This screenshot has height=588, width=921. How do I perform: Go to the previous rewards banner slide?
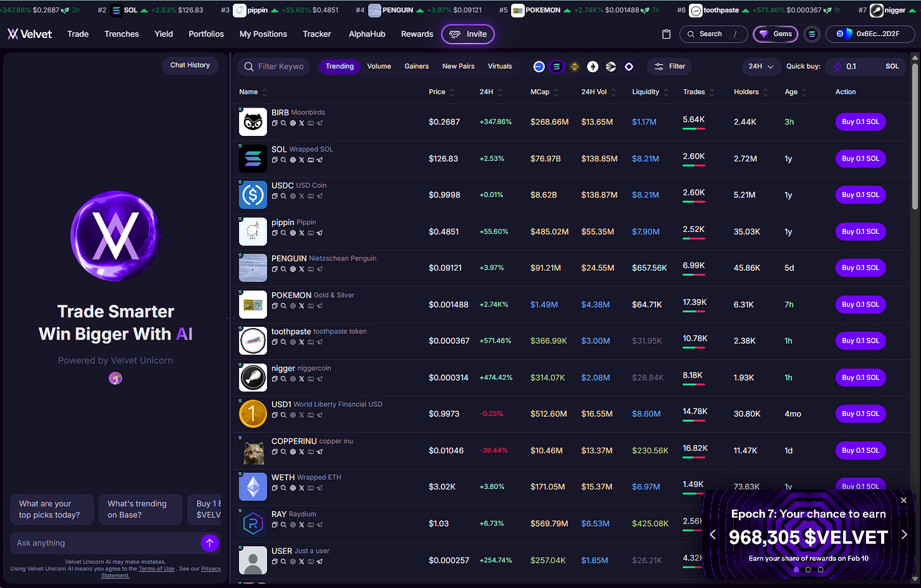coord(713,535)
